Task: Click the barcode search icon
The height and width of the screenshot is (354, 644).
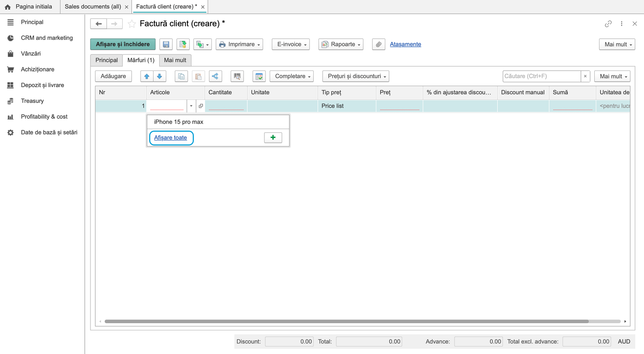Action: pos(237,76)
